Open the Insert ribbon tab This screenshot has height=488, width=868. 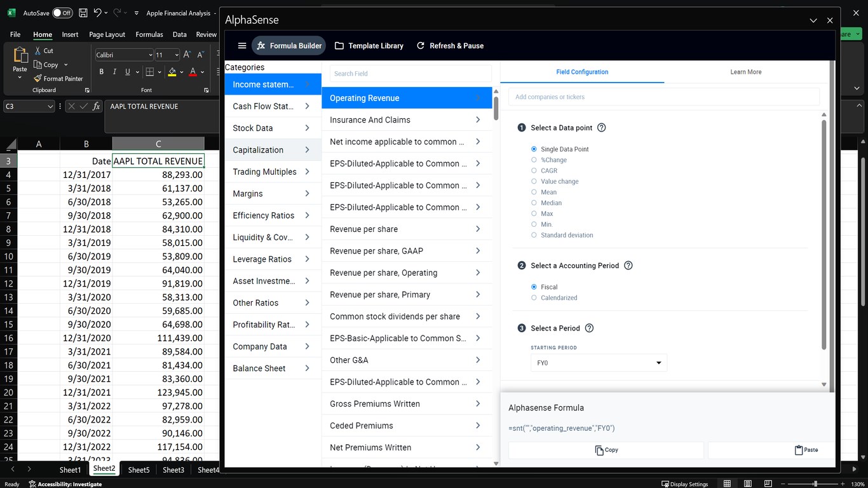(70, 34)
